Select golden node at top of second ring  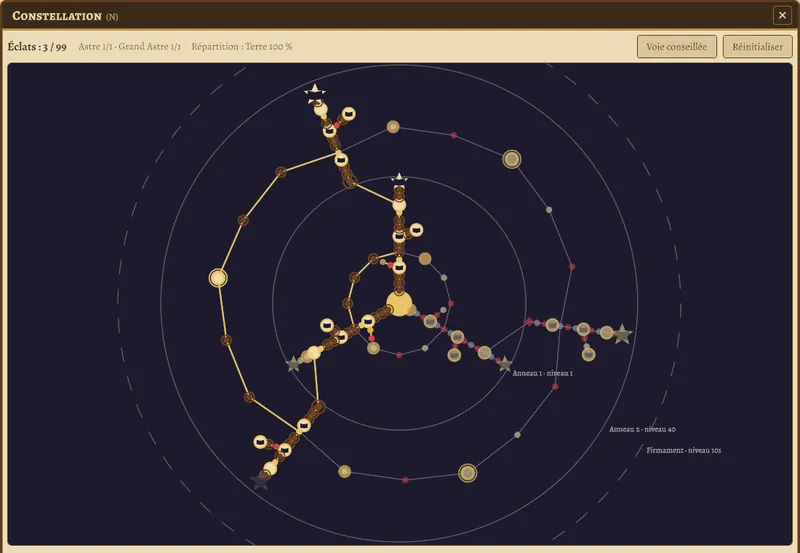(x=393, y=127)
